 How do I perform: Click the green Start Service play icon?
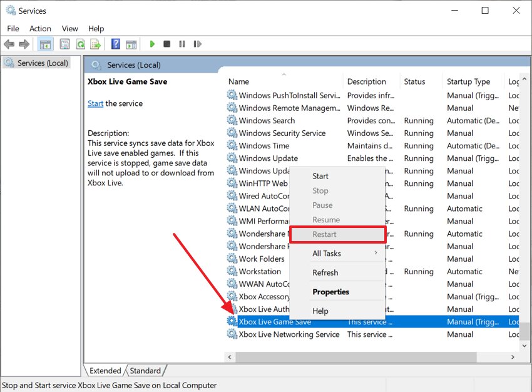point(152,44)
